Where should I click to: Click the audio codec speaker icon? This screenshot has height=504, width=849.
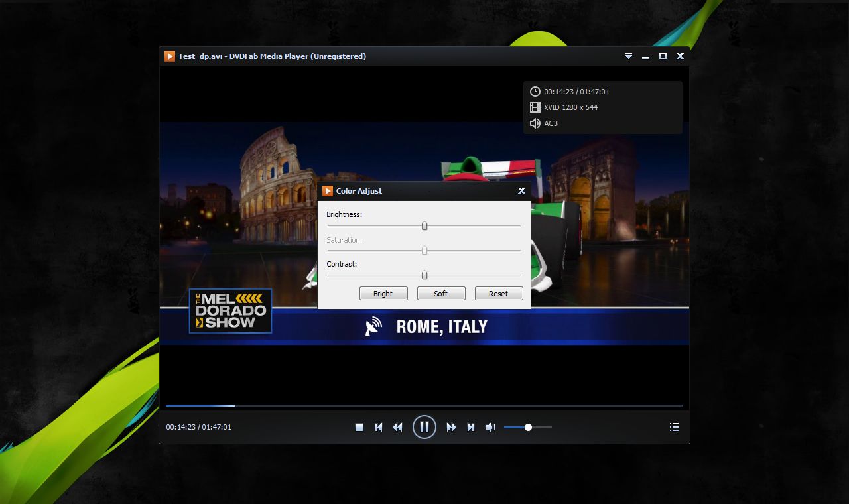click(535, 123)
